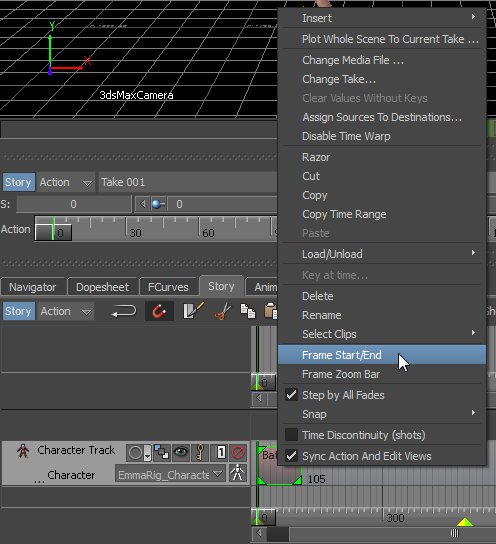
Task: Expand the Insert submenu arrow
Action: [x=473, y=17]
